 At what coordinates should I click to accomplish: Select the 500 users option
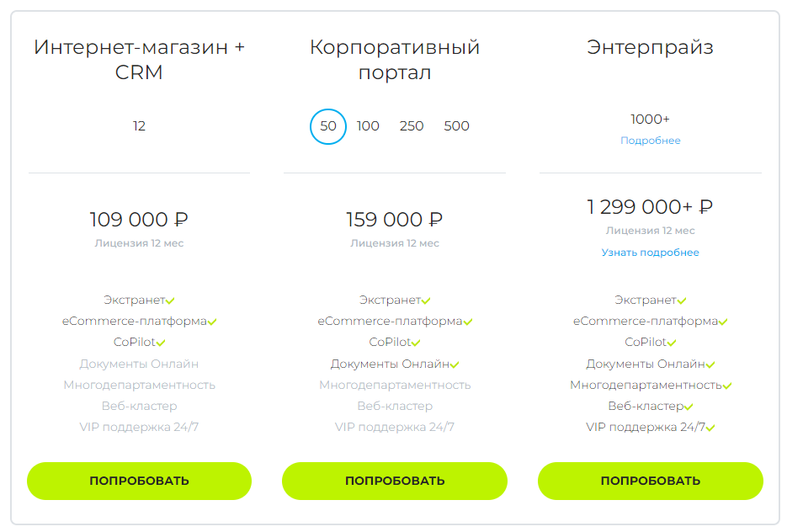click(x=456, y=126)
